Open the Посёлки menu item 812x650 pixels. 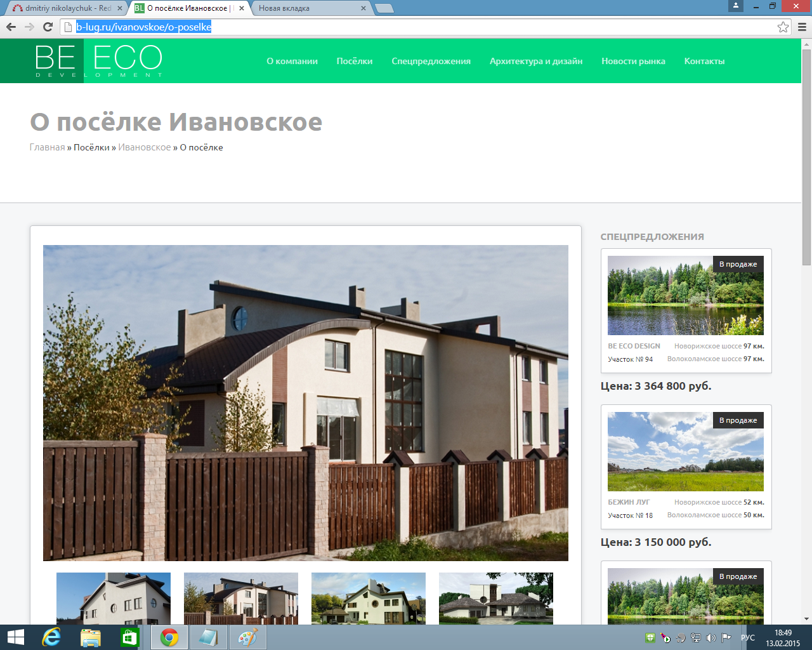click(x=354, y=61)
